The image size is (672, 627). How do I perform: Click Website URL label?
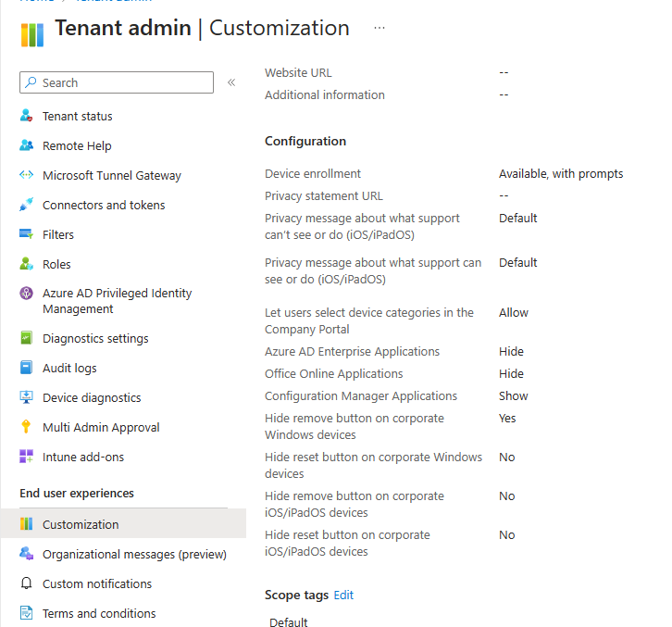(298, 73)
